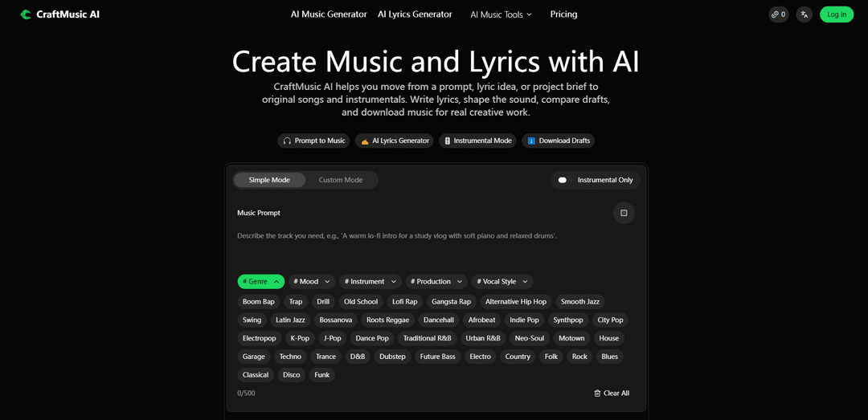The image size is (868, 420).
Task: Select the Smooth Jazz genre tag
Action: (x=580, y=302)
